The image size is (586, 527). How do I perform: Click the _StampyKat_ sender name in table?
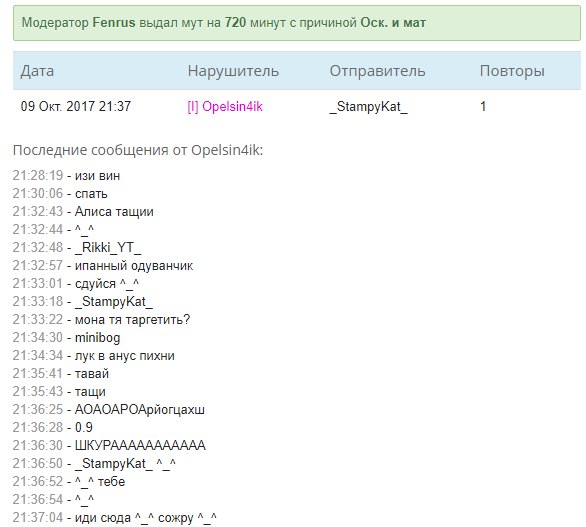[368, 107]
